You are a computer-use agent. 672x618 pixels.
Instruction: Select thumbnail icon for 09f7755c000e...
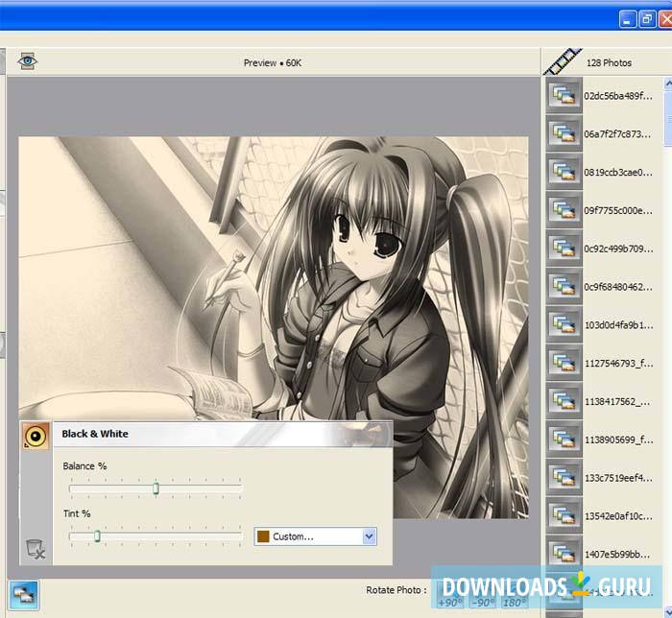click(x=564, y=209)
